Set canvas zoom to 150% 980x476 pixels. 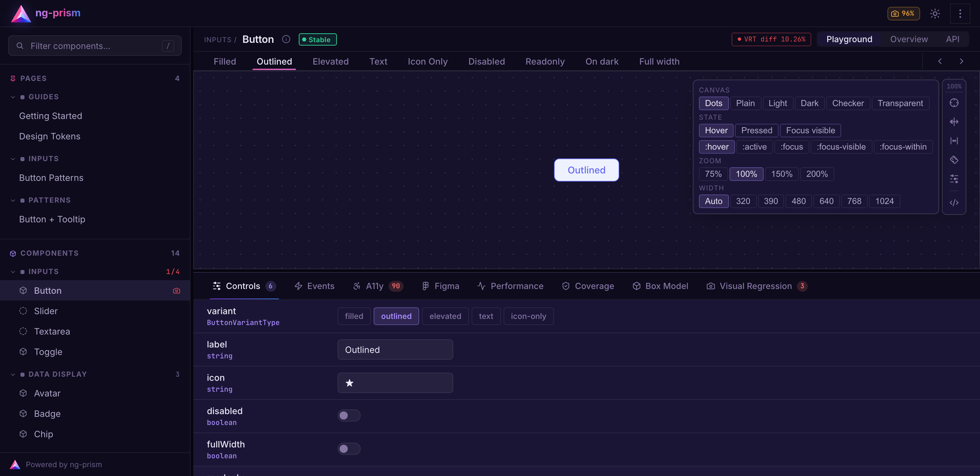click(x=781, y=174)
